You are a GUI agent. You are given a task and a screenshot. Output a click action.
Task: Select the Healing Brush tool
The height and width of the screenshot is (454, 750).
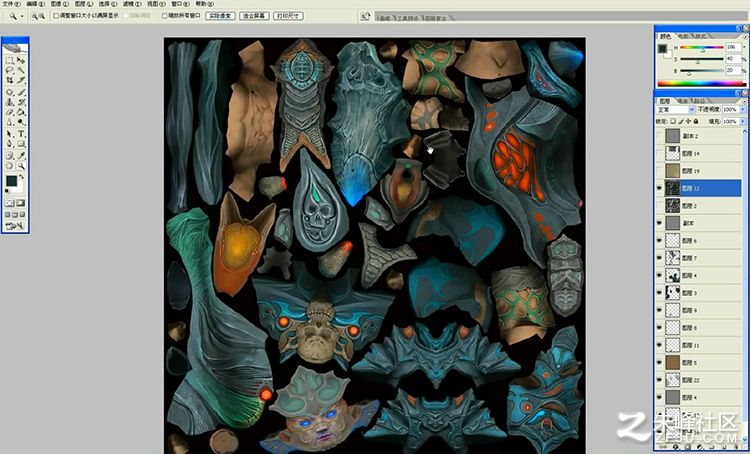coord(10,92)
